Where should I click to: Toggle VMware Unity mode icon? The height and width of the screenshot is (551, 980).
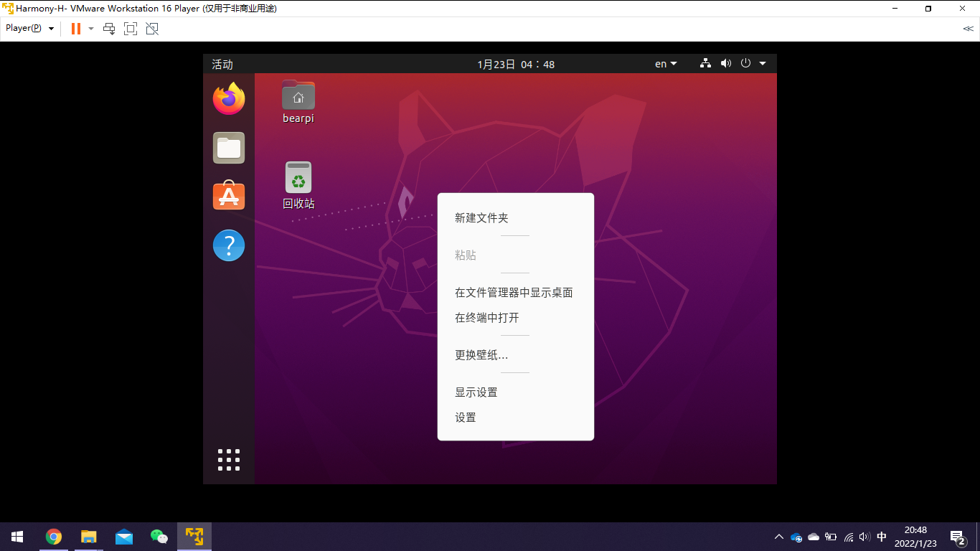[x=152, y=29]
